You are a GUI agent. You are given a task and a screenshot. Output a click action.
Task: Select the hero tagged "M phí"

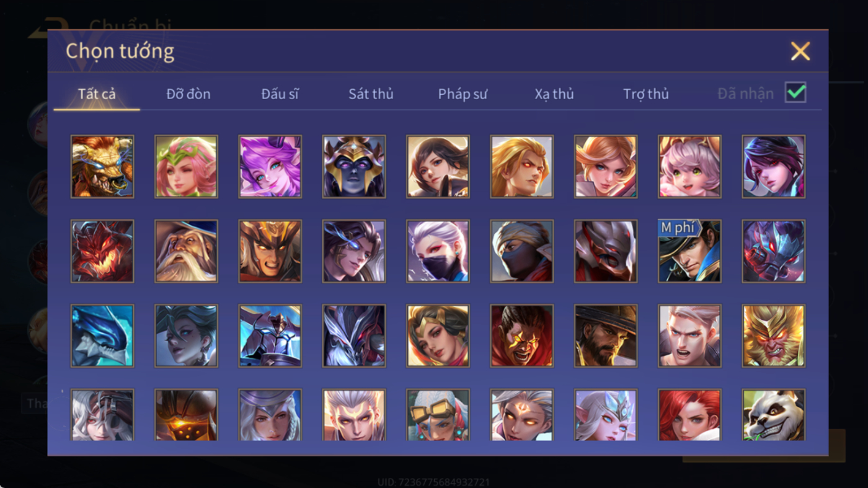click(x=689, y=251)
